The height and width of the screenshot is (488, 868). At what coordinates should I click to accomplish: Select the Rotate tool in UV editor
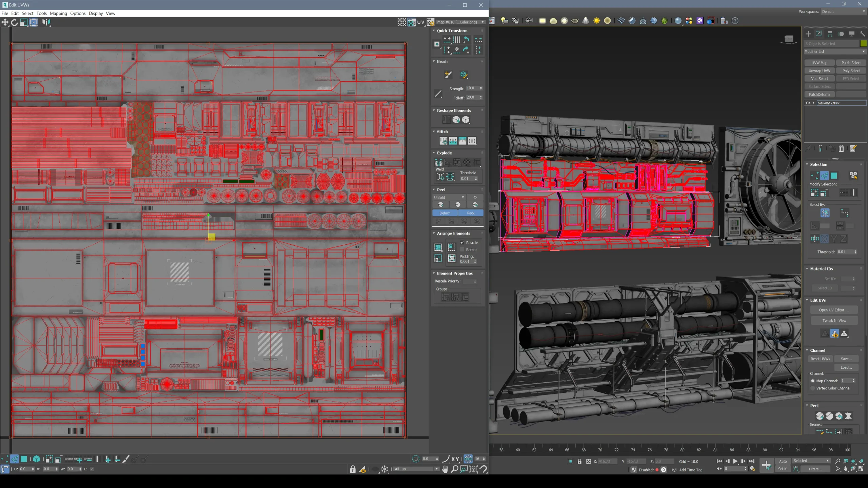14,22
